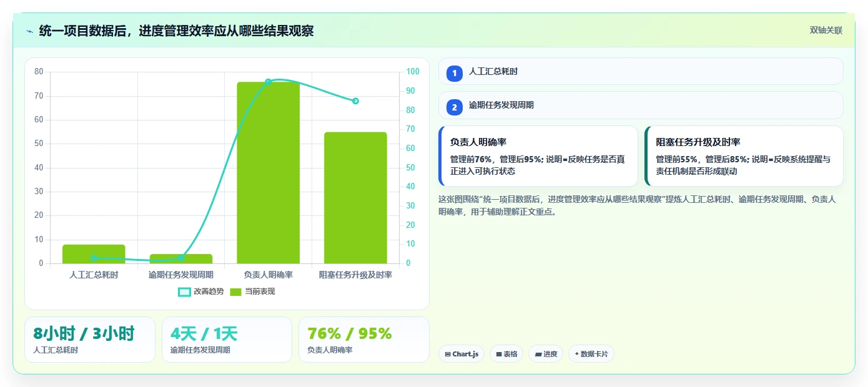Click the trend line point on 人工汇总耗时
Image resolution: width=868 pixels, height=387 pixels.
point(94,258)
